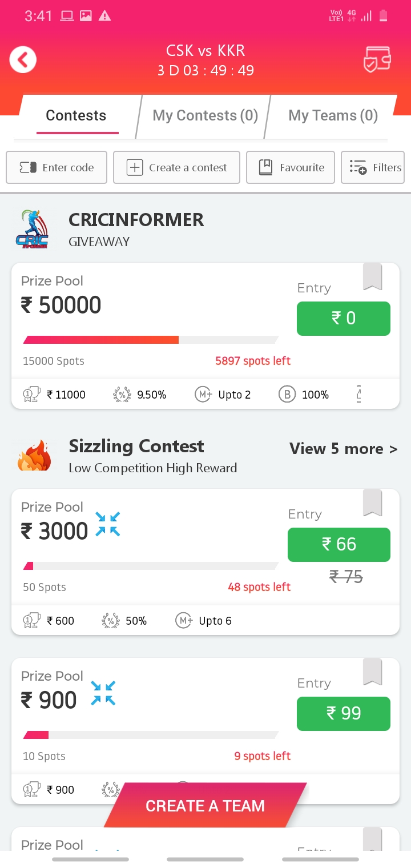Open the wallet icon in header
The height and width of the screenshot is (868, 411).
point(377,59)
